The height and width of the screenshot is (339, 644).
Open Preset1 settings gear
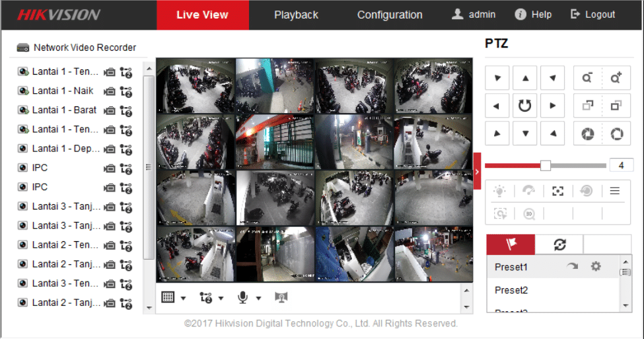pyautogui.click(x=596, y=266)
